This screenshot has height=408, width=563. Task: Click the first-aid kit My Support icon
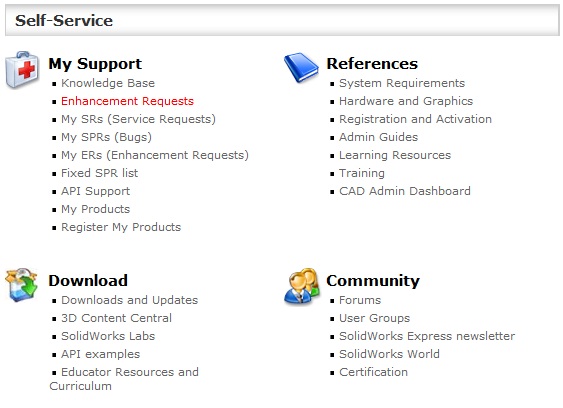tap(22, 70)
